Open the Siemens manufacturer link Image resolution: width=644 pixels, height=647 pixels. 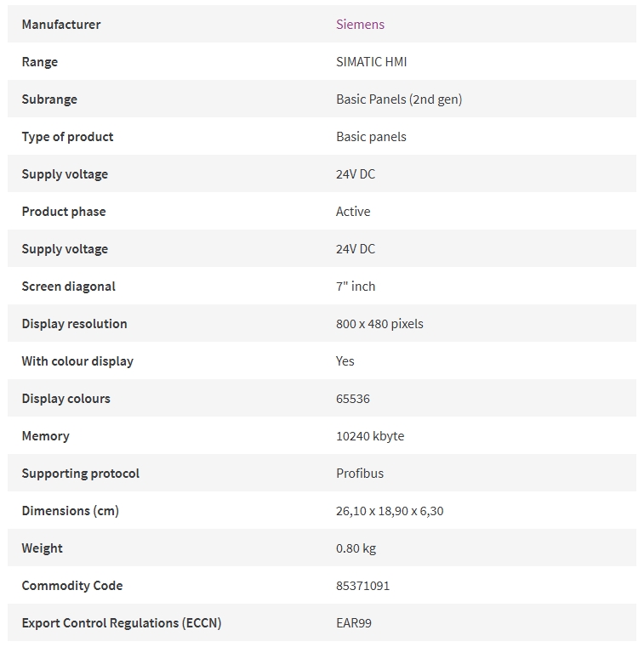(360, 25)
